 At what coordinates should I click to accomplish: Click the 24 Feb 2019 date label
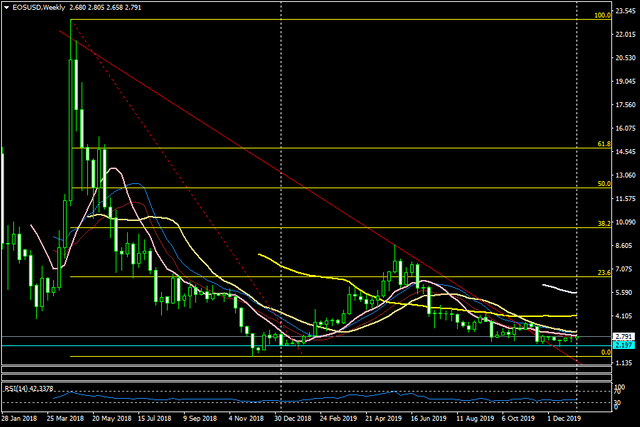tap(338, 418)
